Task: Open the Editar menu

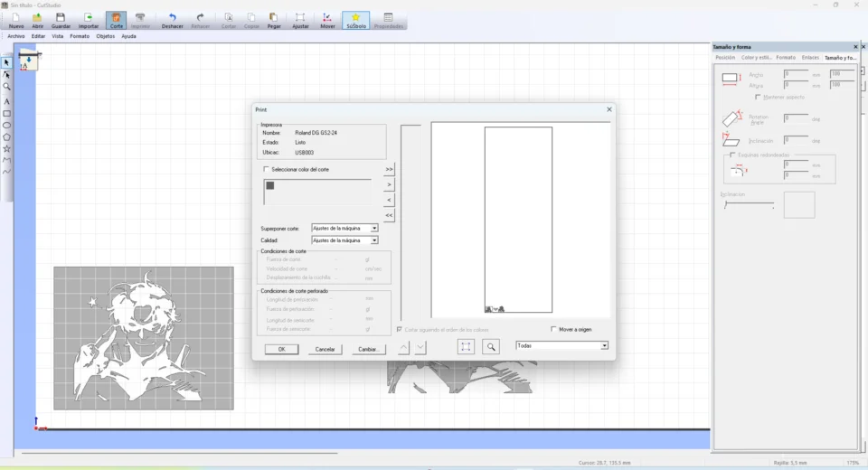Action: pos(38,36)
